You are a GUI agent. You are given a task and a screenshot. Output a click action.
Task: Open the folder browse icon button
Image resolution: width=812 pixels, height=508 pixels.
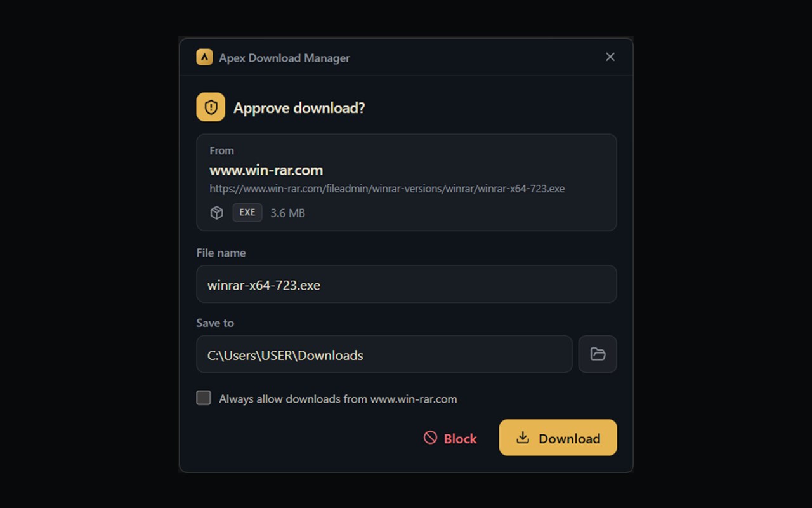[598, 354]
